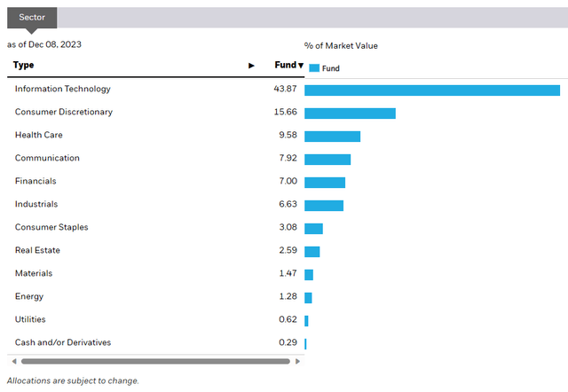This screenshot has width=568, height=392.
Task: Click the Utilities chart bar
Action: tap(306, 321)
